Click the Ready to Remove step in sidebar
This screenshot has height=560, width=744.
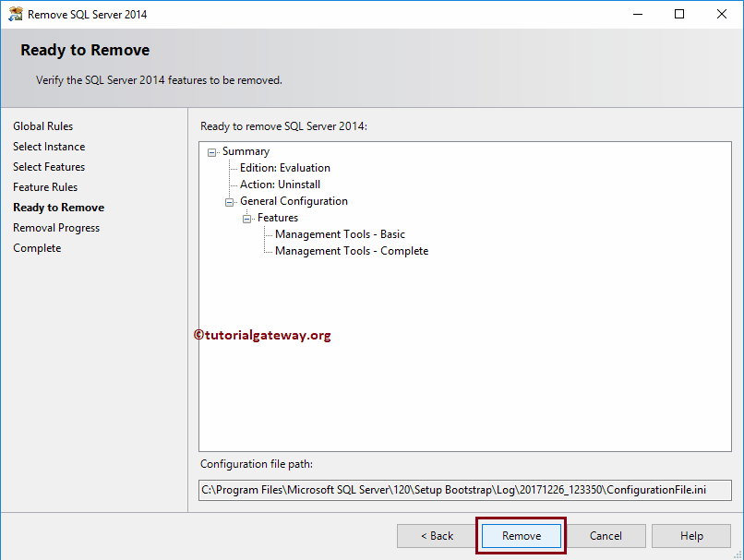59,208
